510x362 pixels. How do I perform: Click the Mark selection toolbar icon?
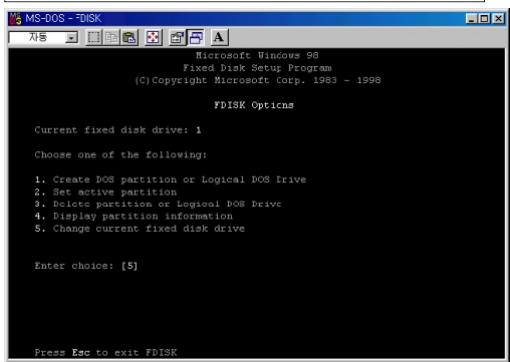94,37
